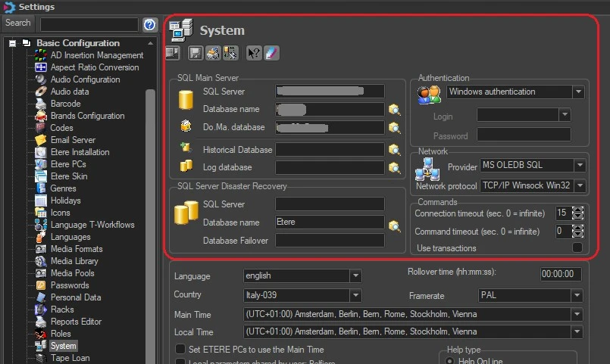Collapse the Basic Configuration tree node
Viewport: 610px width, 364px height.
tap(13, 43)
